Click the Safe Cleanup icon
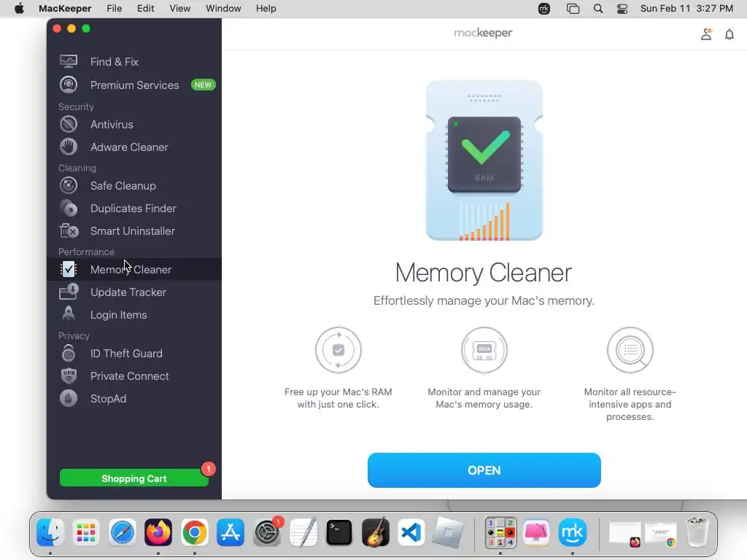This screenshot has width=747, height=560. pos(69,185)
